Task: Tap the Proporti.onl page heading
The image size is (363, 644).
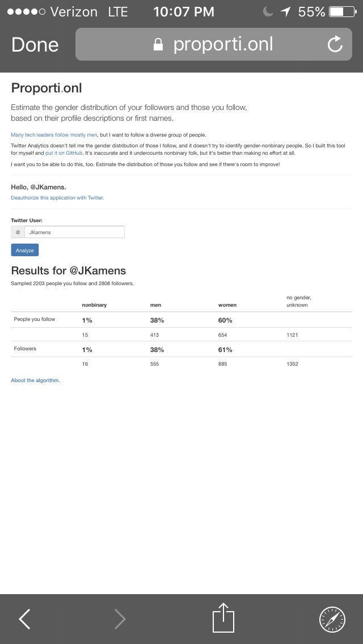Action: coord(47,88)
